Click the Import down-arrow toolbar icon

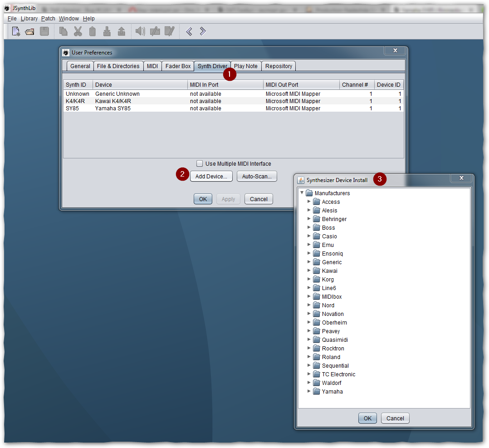point(107,31)
